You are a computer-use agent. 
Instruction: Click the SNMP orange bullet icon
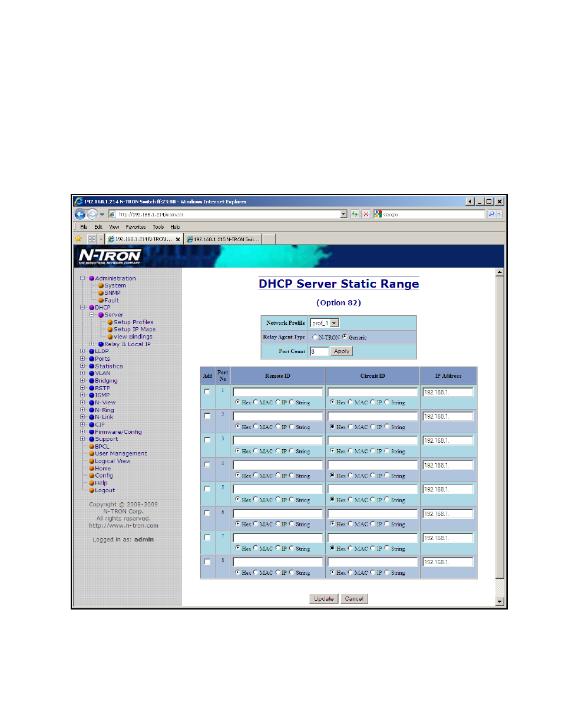(x=101, y=293)
